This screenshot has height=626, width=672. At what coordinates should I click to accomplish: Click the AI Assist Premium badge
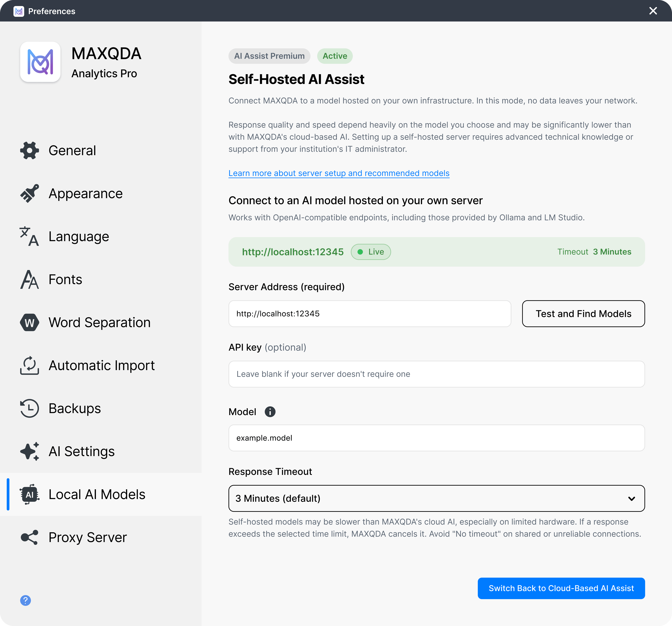[x=269, y=56]
